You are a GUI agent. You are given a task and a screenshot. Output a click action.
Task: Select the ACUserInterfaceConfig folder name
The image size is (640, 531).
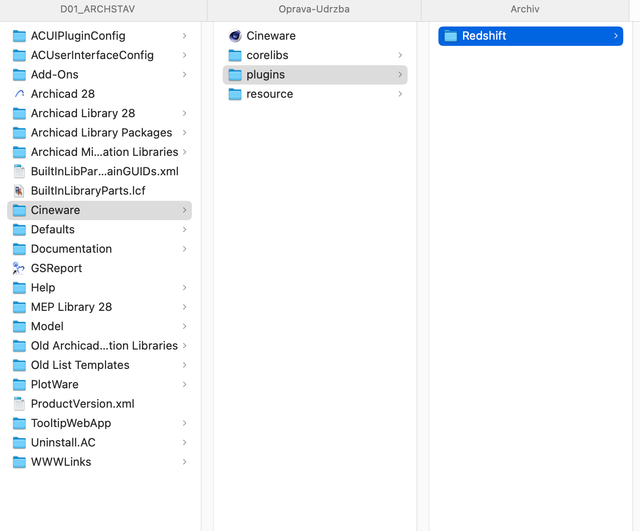coord(92,56)
